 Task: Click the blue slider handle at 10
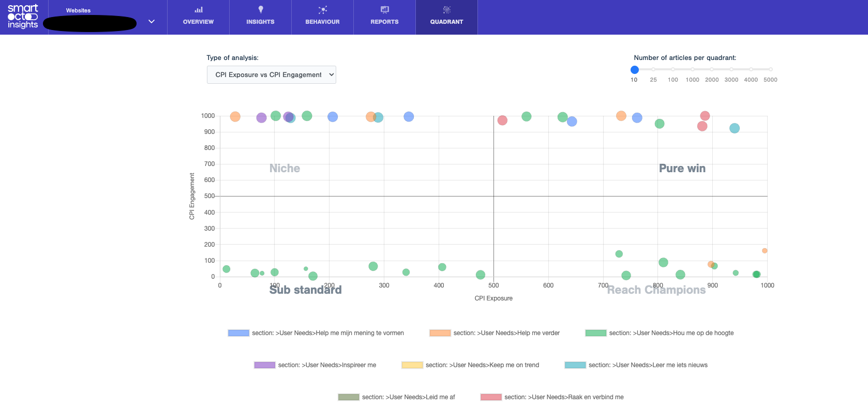[635, 70]
